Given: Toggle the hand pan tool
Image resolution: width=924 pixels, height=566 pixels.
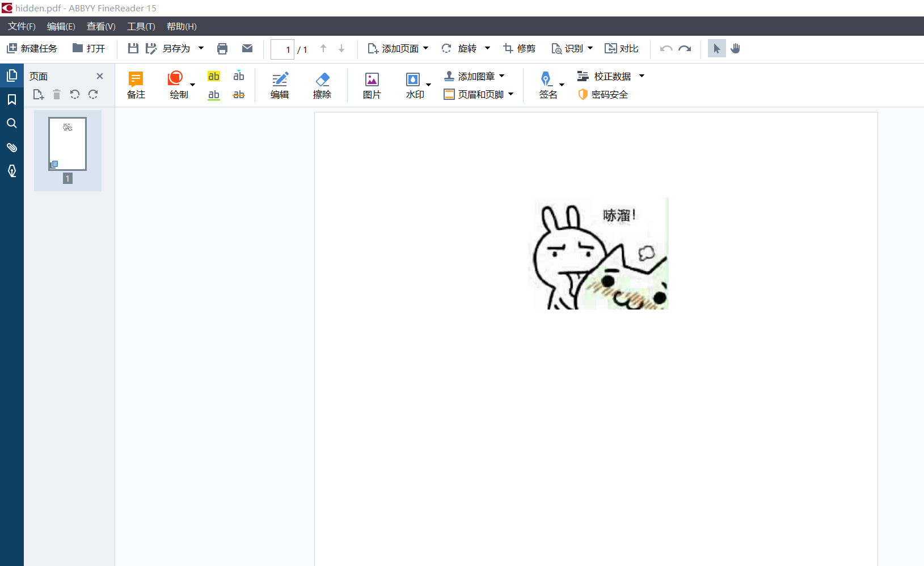Looking at the screenshot, I should click(x=736, y=49).
